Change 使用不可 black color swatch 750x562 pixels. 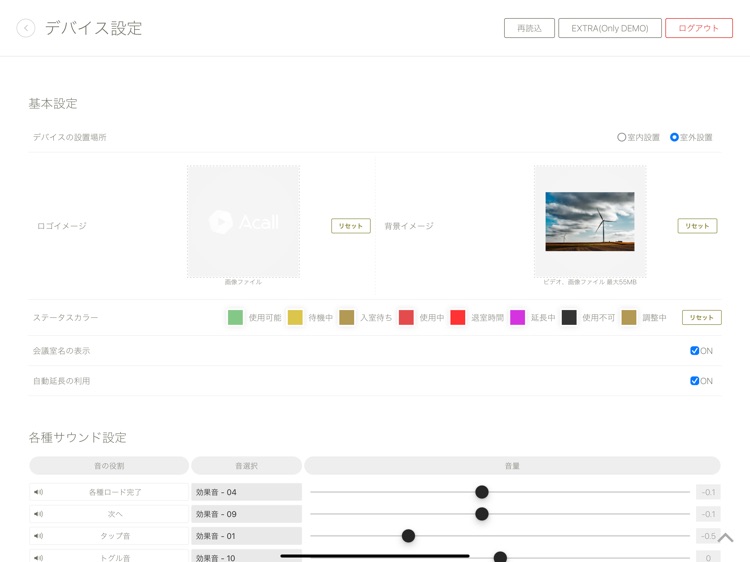pos(569,318)
